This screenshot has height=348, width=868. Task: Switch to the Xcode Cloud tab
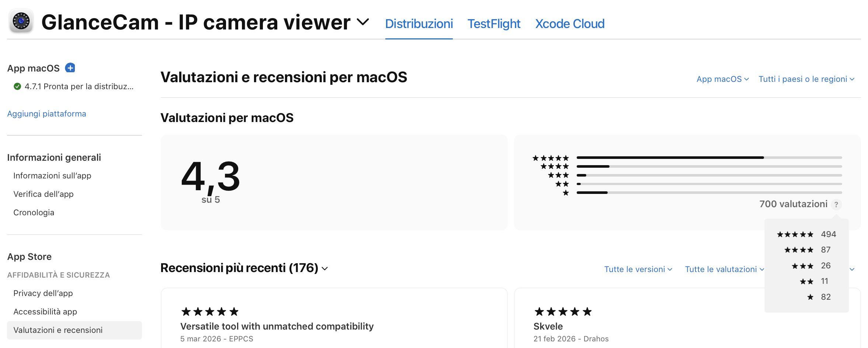(570, 24)
